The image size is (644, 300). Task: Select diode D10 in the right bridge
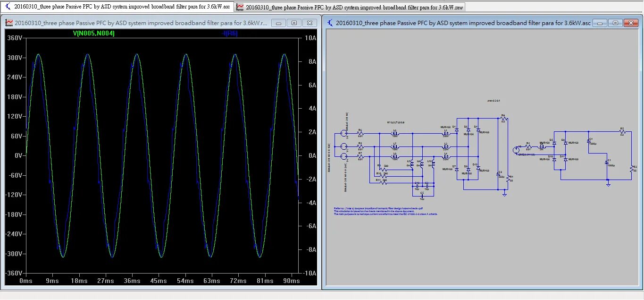(554, 160)
